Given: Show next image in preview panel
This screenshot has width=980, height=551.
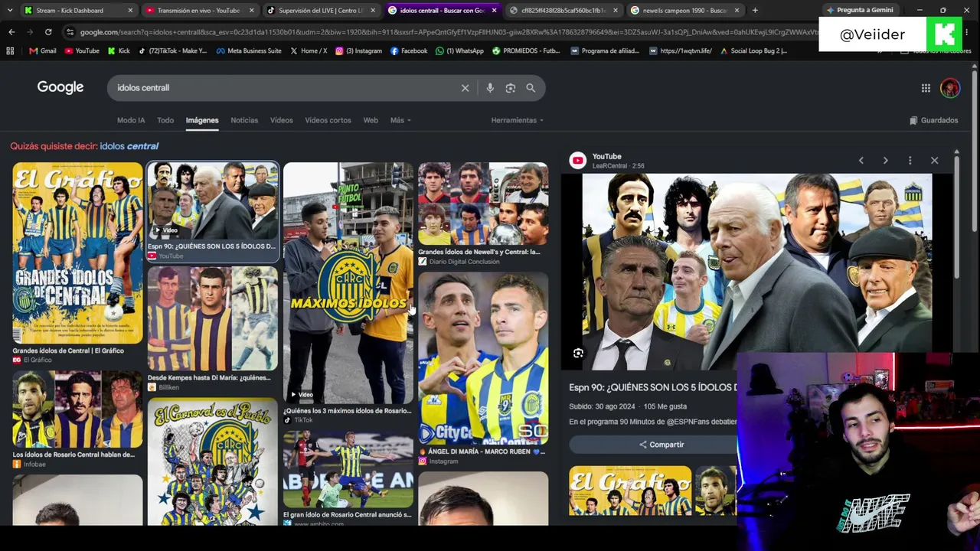Looking at the screenshot, I should [886, 161].
